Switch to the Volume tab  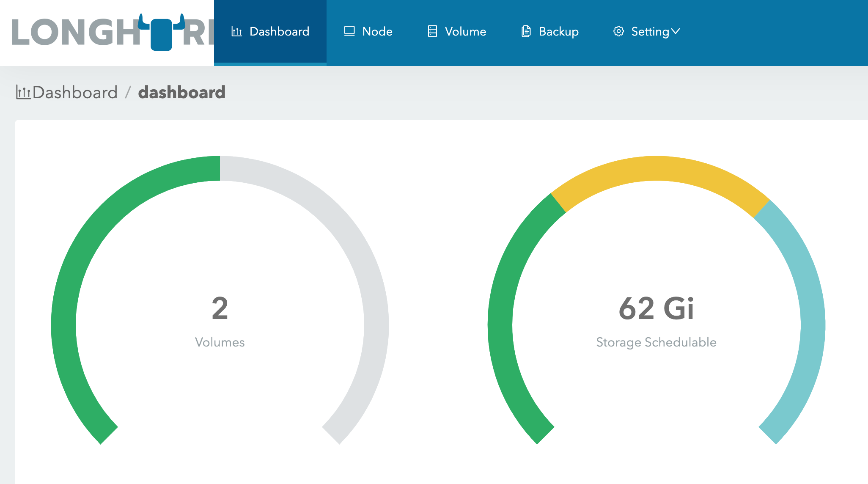coord(465,31)
